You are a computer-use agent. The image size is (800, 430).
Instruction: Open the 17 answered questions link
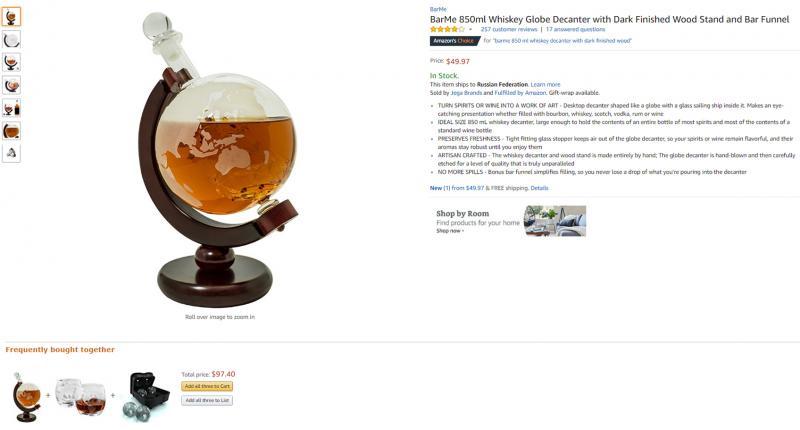pos(575,30)
